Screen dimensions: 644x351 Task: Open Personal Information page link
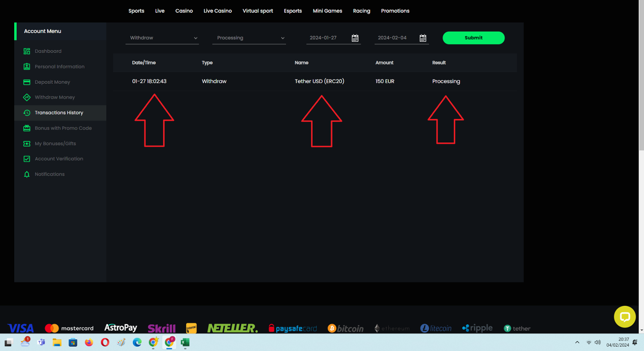point(59,67)
